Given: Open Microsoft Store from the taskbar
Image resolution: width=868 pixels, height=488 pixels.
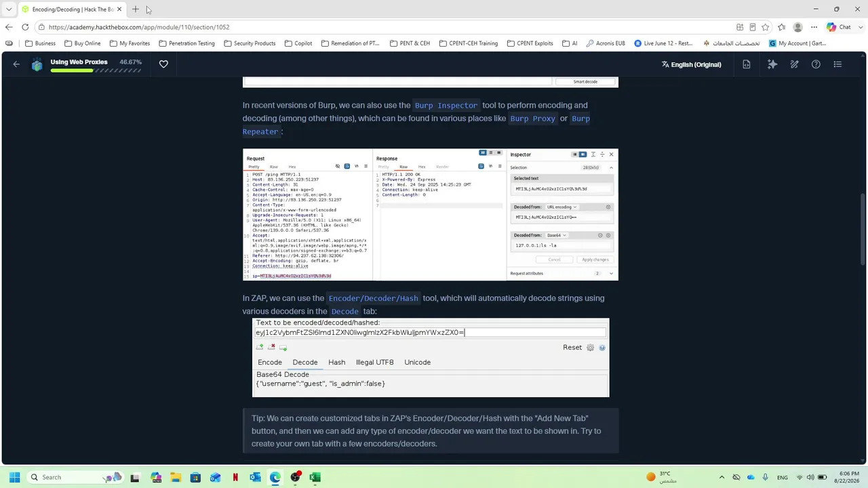Looking at the screenshot, I should [195, 477].
